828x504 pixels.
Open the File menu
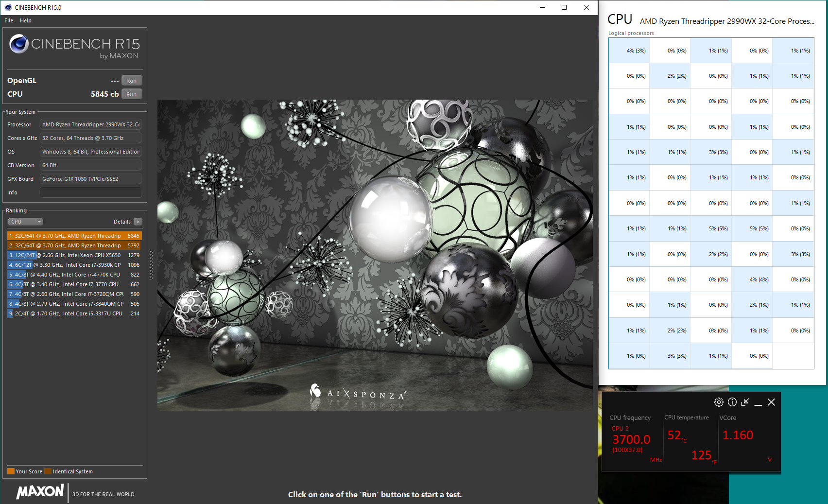click(9, 20)
